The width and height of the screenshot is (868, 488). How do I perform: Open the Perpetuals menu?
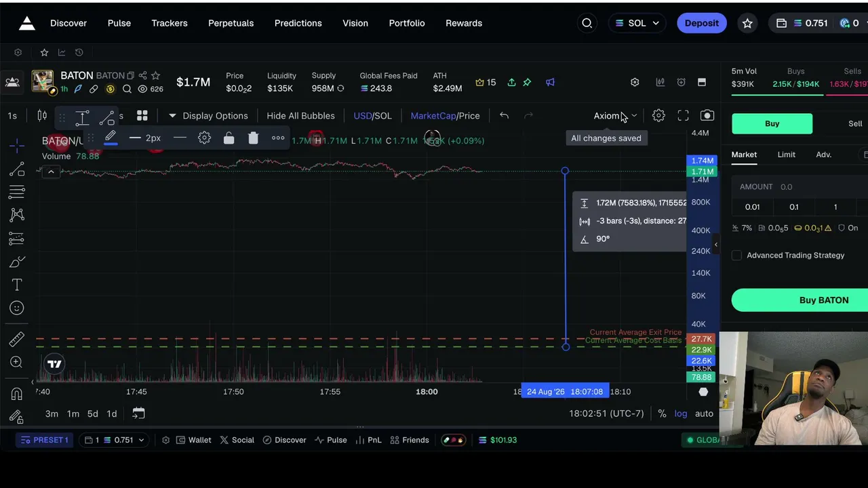click(x=231, y=23)
